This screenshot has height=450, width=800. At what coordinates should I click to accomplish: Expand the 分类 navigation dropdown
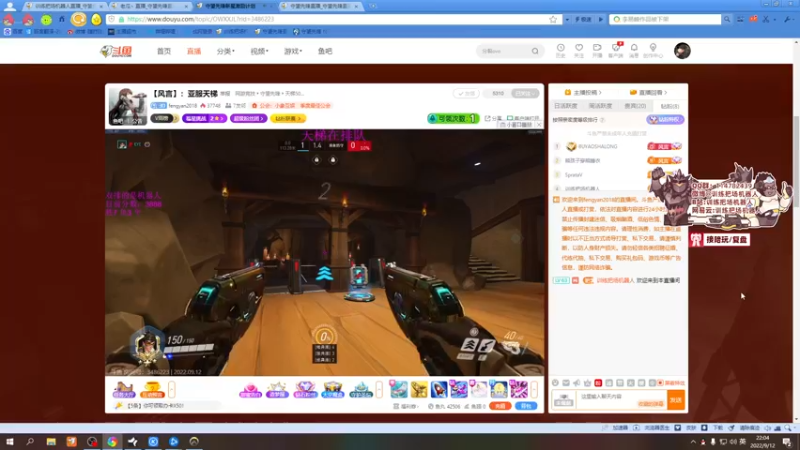[x=226, y=51]
